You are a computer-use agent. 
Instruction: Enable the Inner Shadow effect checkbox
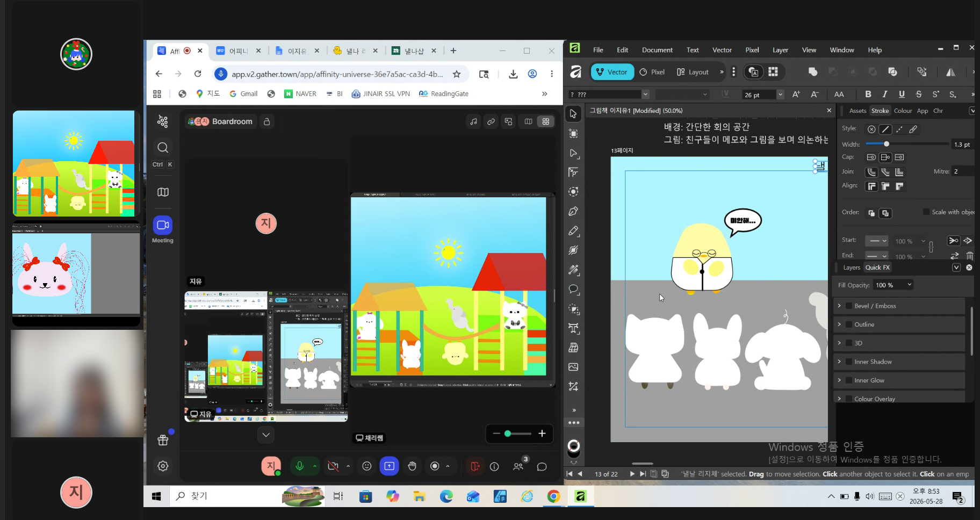pos(849,362)
